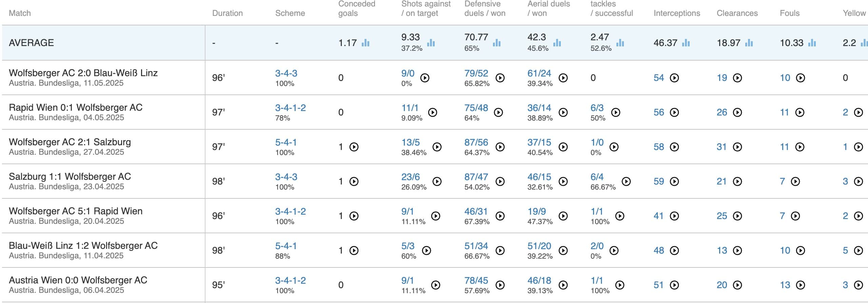Play conceded goal video for Wolfsberger 2:1 Salzburg
Image resolution: width=868 pixels, height=303 pixels.
tap(354, 147)
